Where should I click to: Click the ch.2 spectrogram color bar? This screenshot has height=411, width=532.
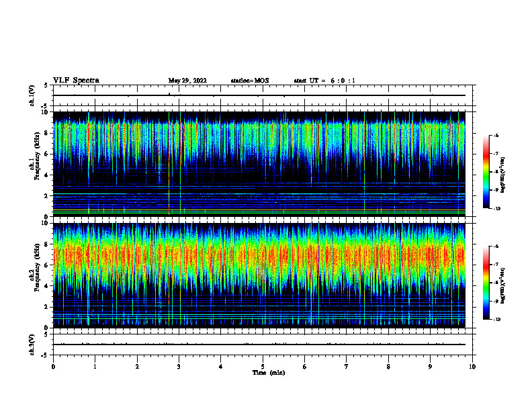486,283
